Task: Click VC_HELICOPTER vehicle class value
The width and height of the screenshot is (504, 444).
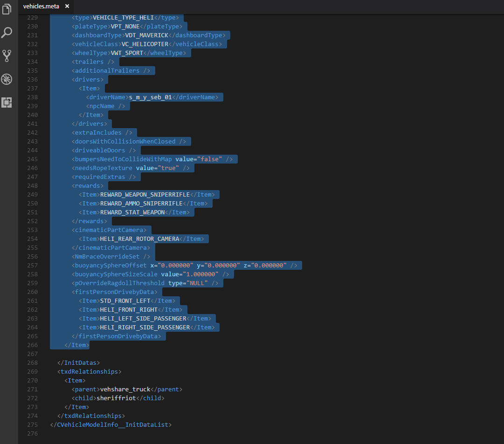Action: coord(145,44)
